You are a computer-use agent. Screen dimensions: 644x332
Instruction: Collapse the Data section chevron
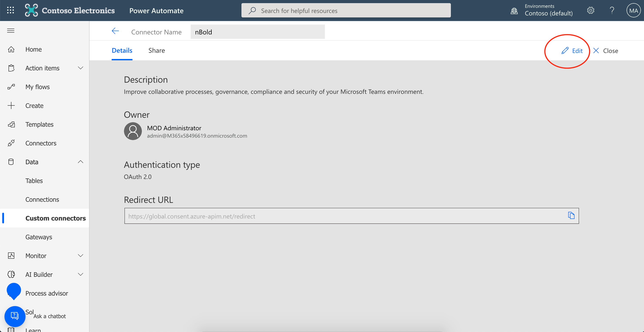[x=80, y=162]
